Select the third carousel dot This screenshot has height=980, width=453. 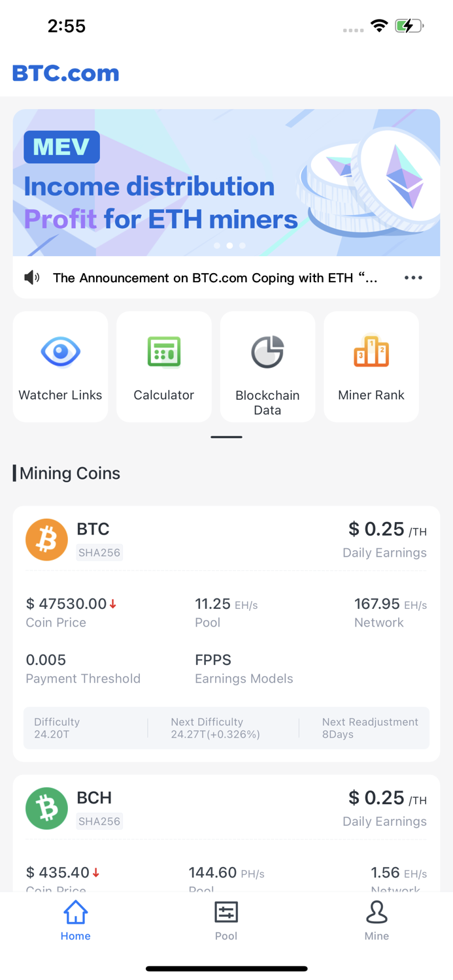[x=243, y=245]
